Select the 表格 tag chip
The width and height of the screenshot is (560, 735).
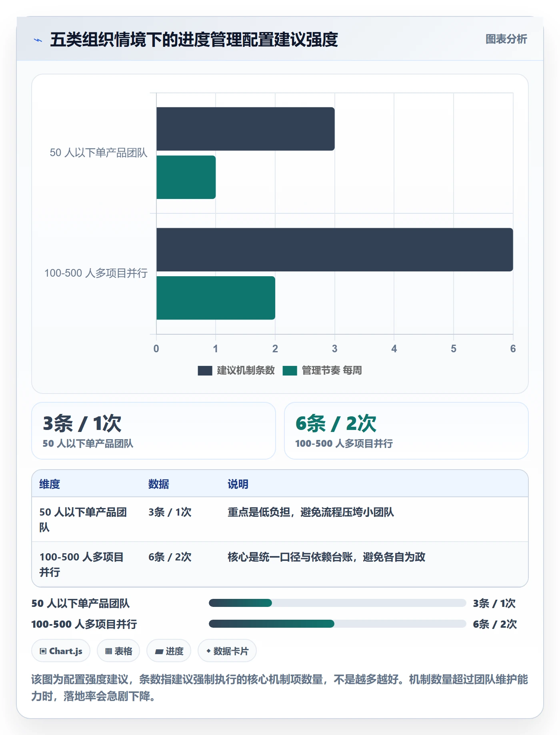click(x=118, y=651)
